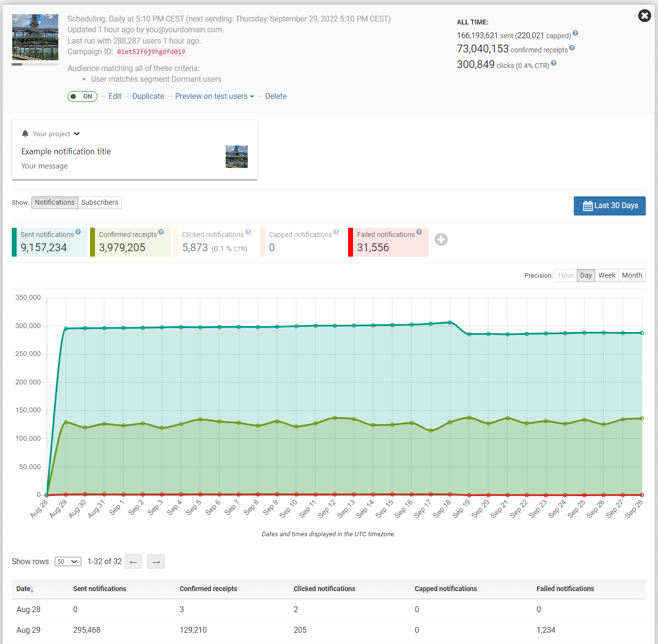Click Confirmed receipts column header
The image size is (658, 644).
pyautogui.click(x=209, y=589)
